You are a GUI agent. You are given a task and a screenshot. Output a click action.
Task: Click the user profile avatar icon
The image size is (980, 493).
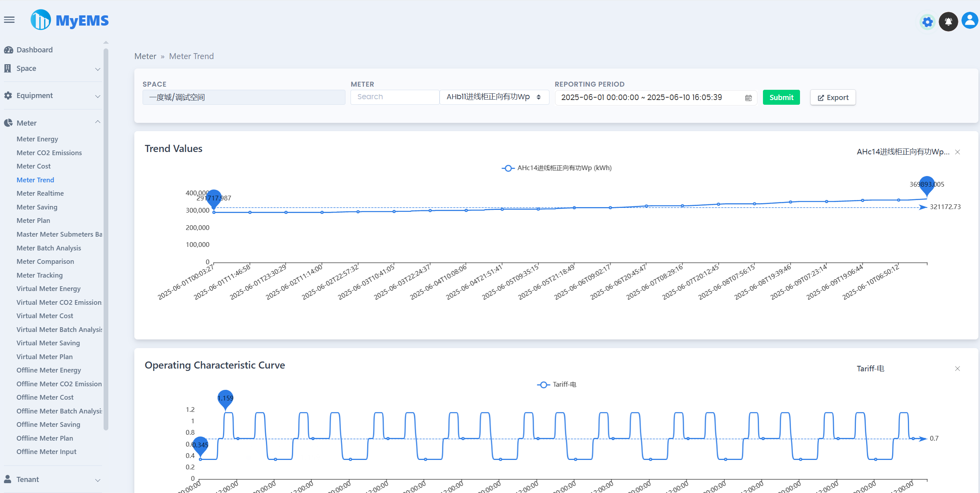[969, 21]
